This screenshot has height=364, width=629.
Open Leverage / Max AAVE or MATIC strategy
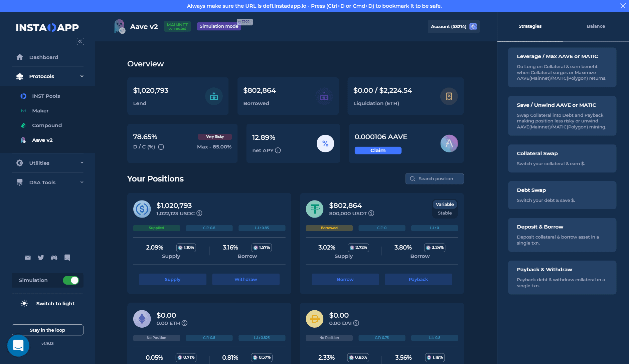[x=562, y=67]
